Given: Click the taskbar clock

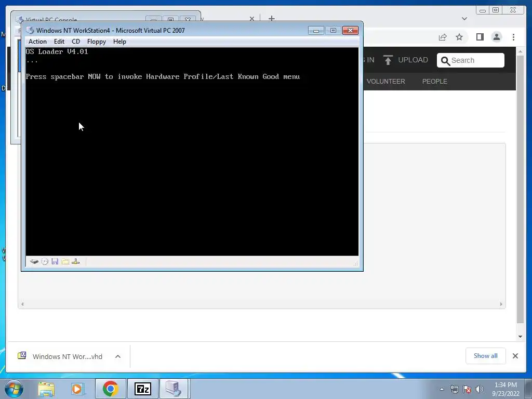Looking at the screenshot, I should pos(506,389).
